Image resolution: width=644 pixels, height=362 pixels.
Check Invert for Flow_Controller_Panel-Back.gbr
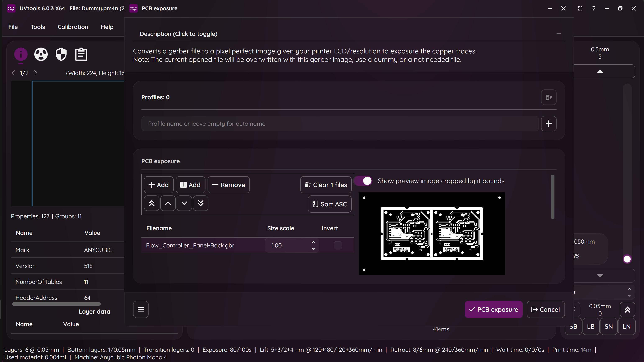pyautogui.click(x=338, y=245)
